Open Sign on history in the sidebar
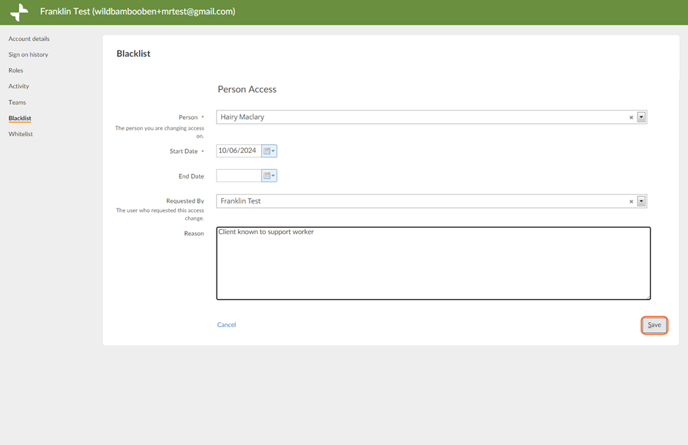 (x=28, y=54)
